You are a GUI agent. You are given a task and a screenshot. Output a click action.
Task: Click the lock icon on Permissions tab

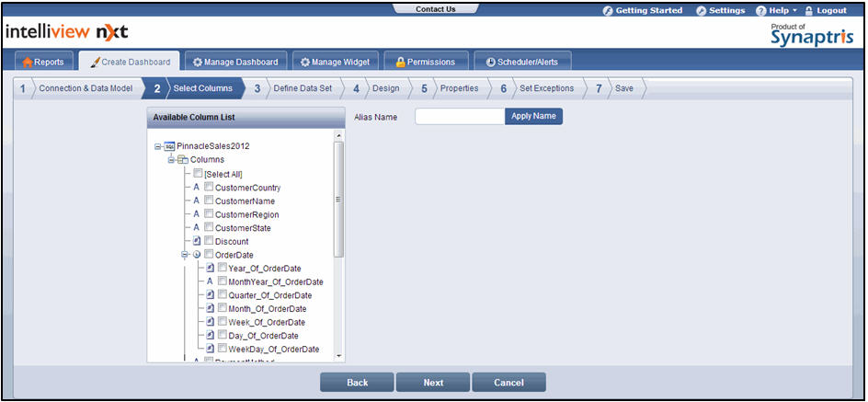401,63
